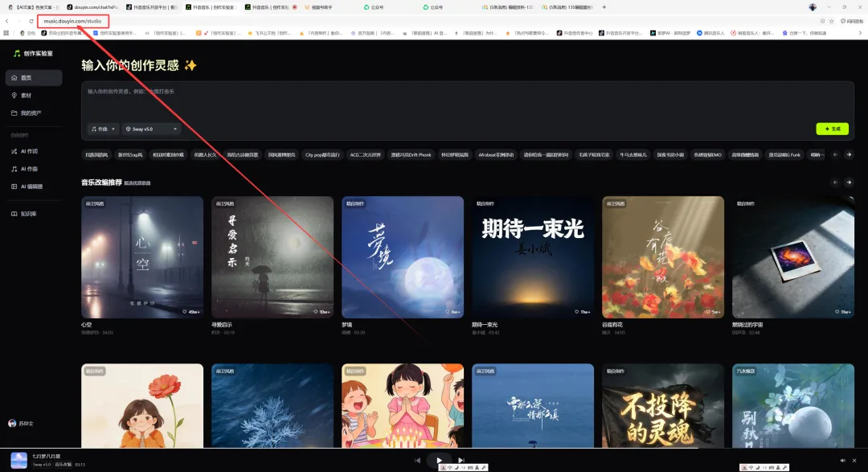Open the AI 作词 lyric tool
868x472 pixels.
(34, 151)
